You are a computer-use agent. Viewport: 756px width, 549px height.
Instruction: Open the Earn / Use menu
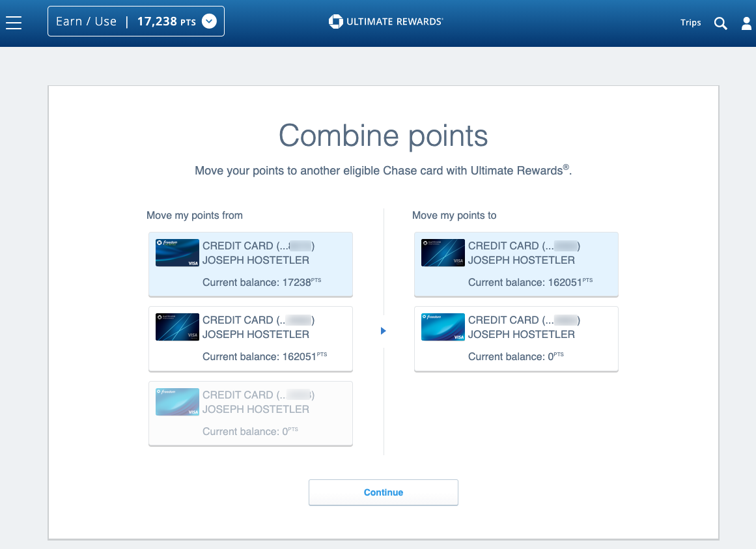coord(86,21)
